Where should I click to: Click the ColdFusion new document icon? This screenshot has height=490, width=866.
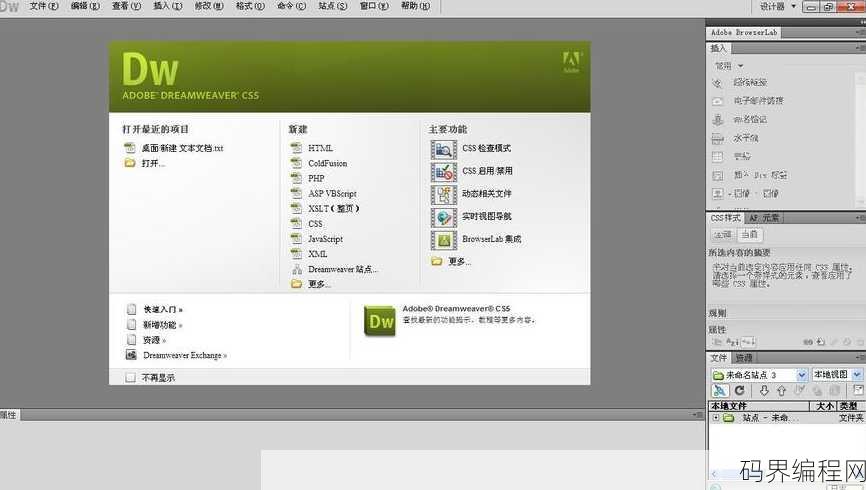tap(297, 163)
